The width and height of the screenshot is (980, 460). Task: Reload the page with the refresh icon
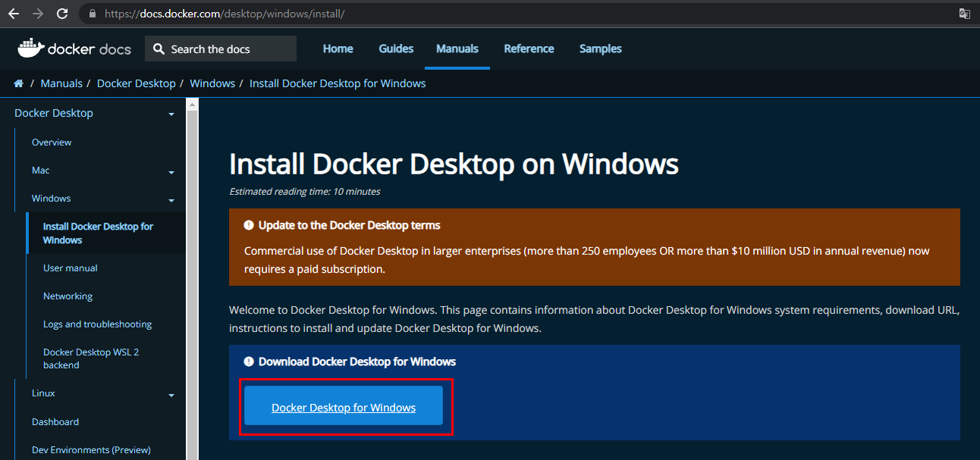coord(62,14)
